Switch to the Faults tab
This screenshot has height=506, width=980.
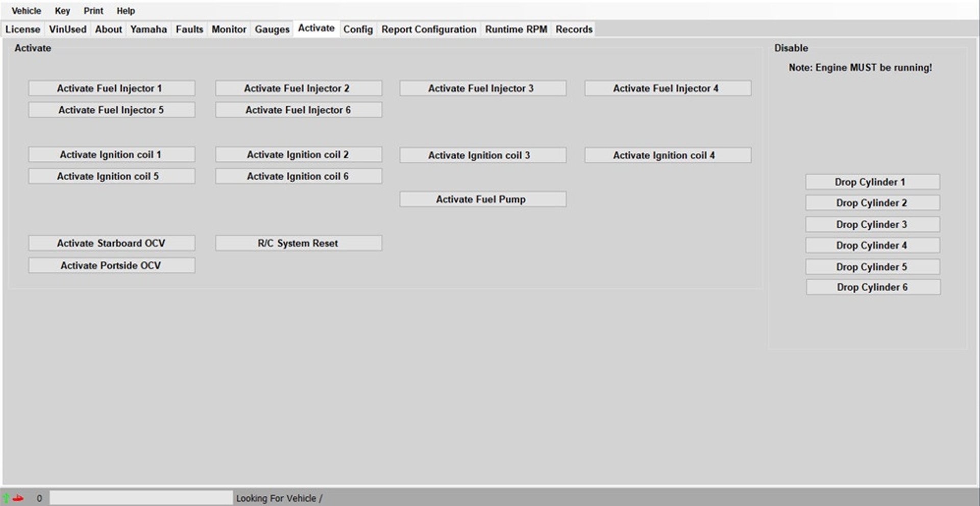(189, 29)
